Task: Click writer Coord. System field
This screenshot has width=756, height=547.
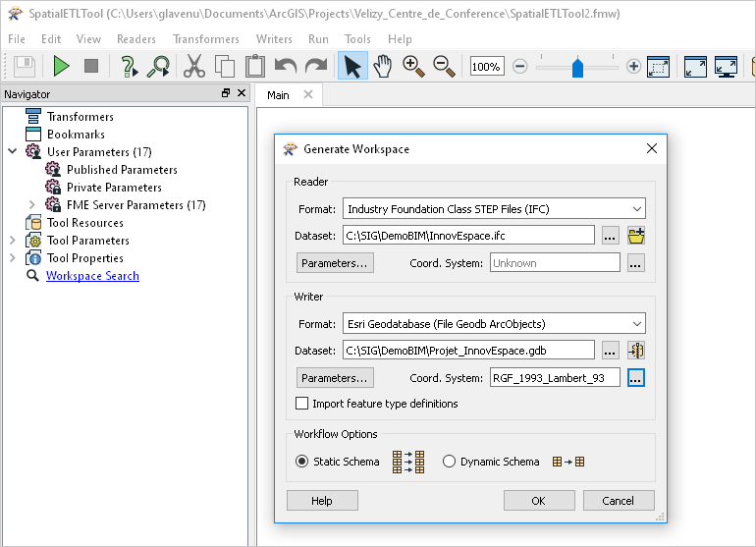Action: 555,378
